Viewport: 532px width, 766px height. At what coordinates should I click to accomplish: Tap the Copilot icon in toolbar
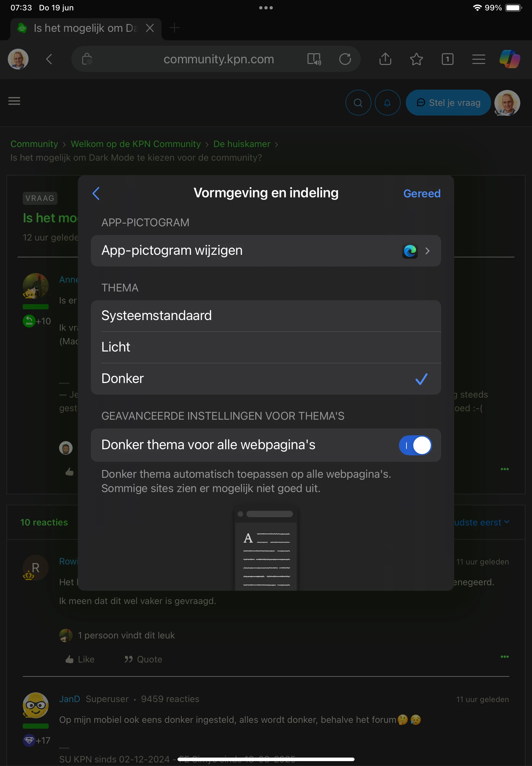pos(509,59)
